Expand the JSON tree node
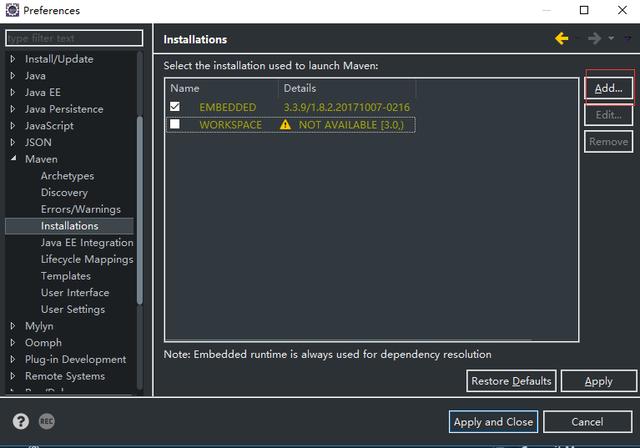 13,142
